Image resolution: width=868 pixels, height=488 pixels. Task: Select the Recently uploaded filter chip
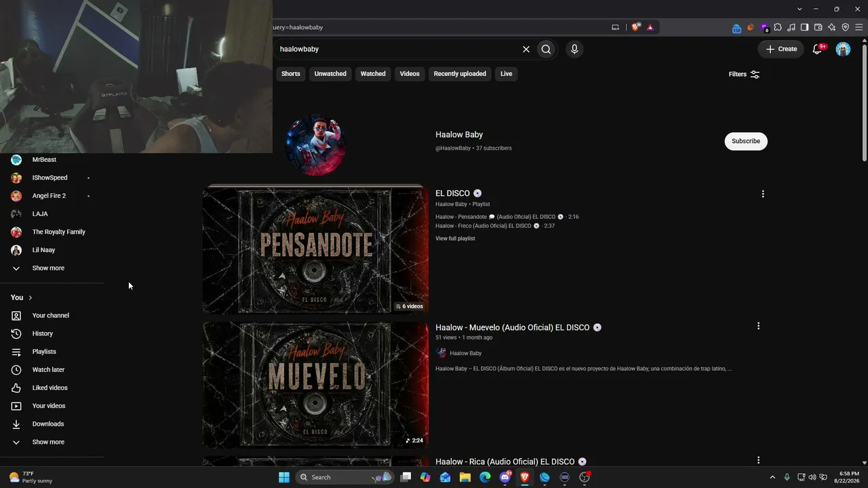(x=460, y=74)
